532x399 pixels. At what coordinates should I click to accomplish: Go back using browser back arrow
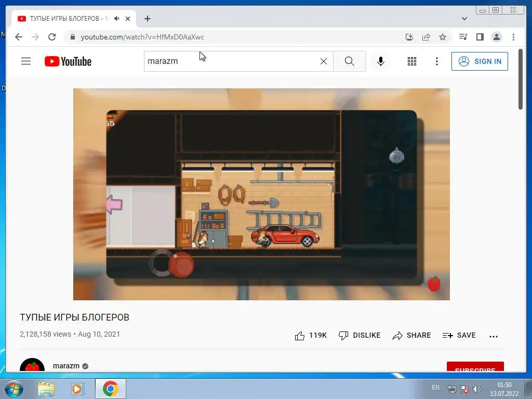(19, 37)
